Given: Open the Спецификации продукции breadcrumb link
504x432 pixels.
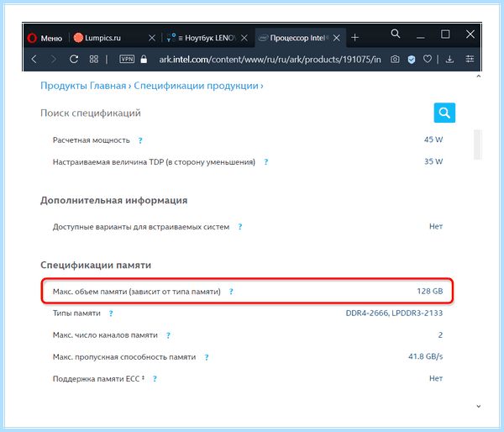Looking at the screenshot, I should click(196, 86).
